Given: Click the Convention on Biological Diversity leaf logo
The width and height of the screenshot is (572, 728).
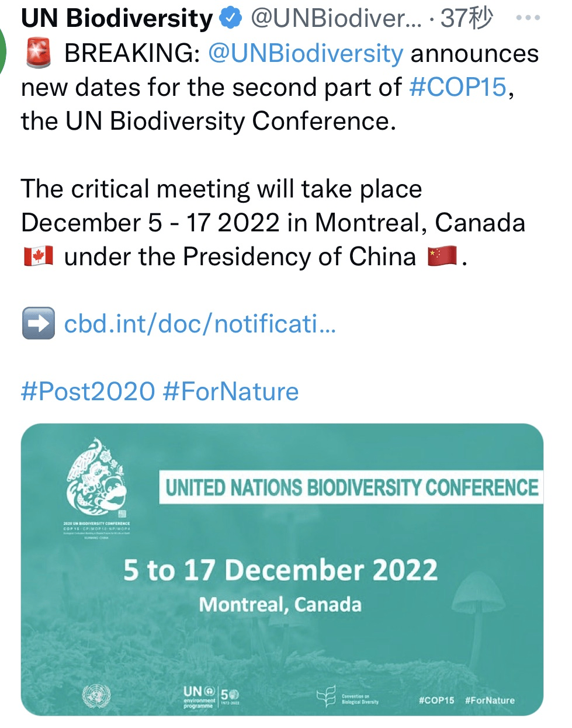Looking at the screenshot, I should 325,696.
